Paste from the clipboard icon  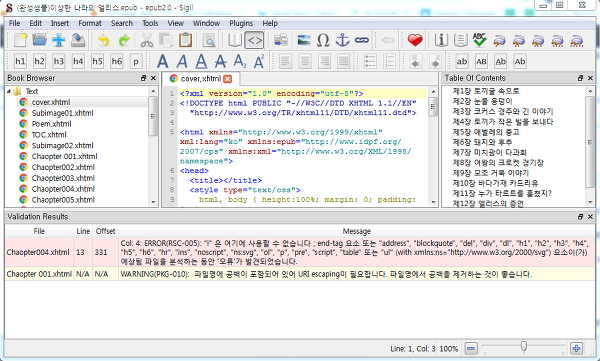(x=186, y=40)
